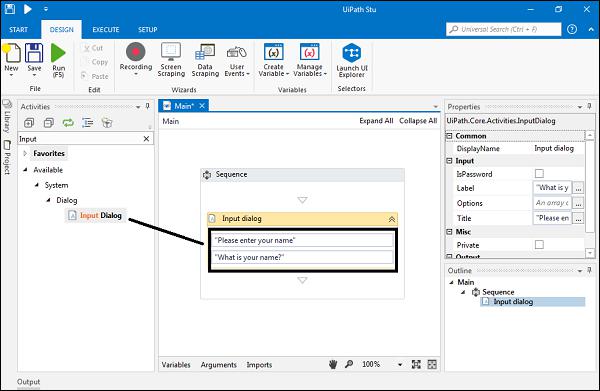The height and width of the screenshot is (391, 600).
Task: Click the manage packages box icon
Action: pos(107,123)
